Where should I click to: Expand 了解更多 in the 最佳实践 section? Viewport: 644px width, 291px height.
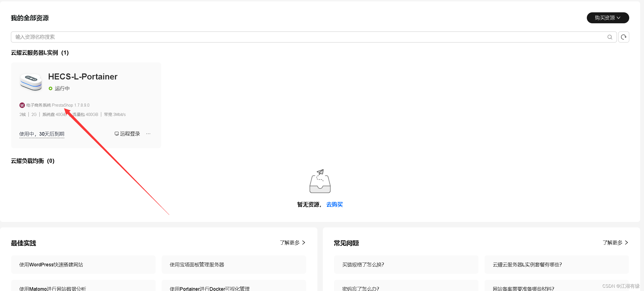292,243
